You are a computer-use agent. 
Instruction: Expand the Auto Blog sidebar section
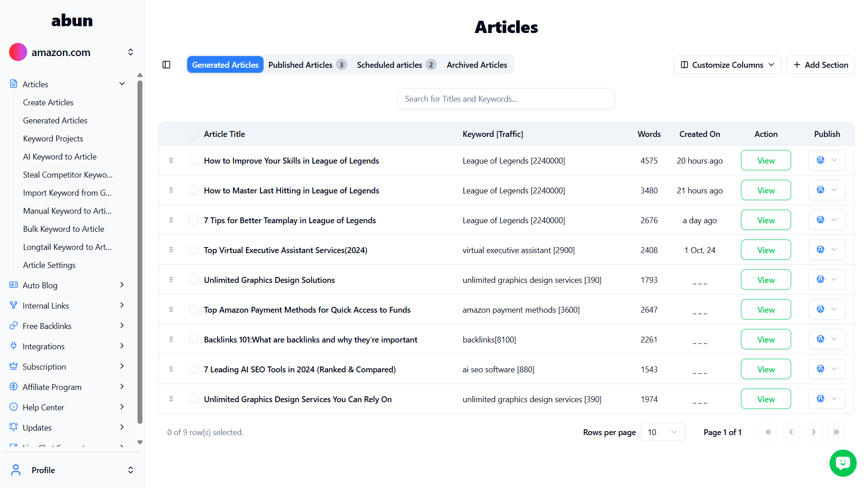point(122,285)
